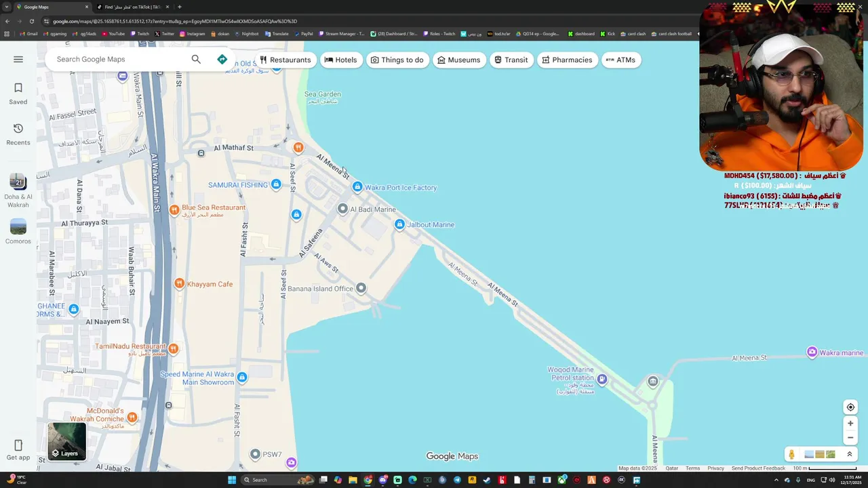Click the scale bar to change units

[x=825, y=468]
